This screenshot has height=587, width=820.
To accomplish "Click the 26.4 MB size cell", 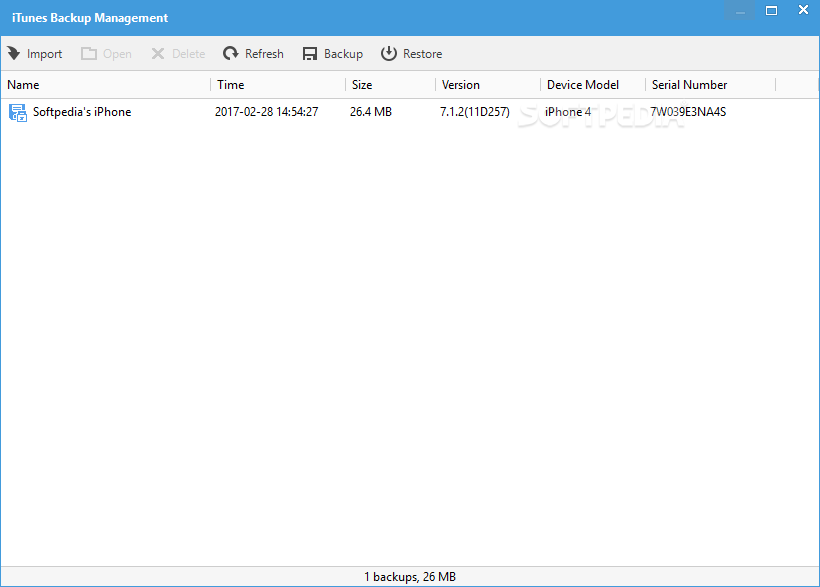I will [x=371, y=112].
